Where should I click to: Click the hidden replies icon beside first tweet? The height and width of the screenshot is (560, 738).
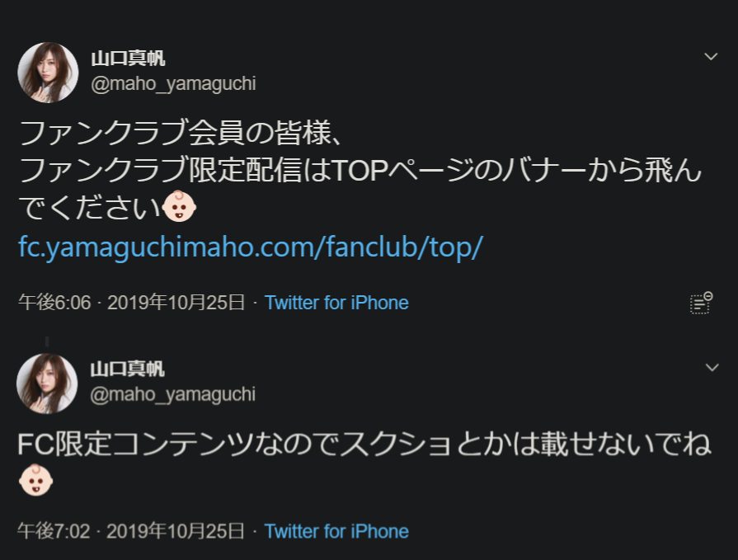(x=701, y=303)
